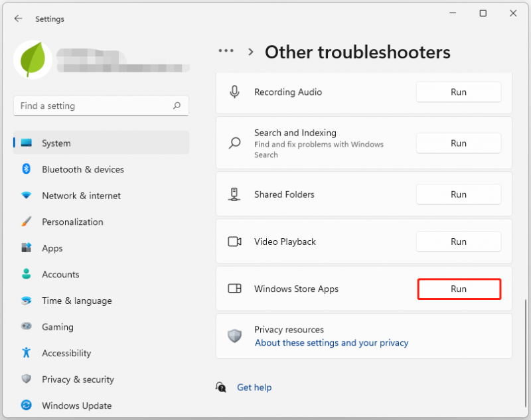Click the Wi-Fi network icon in sidebar

point(27,195)
